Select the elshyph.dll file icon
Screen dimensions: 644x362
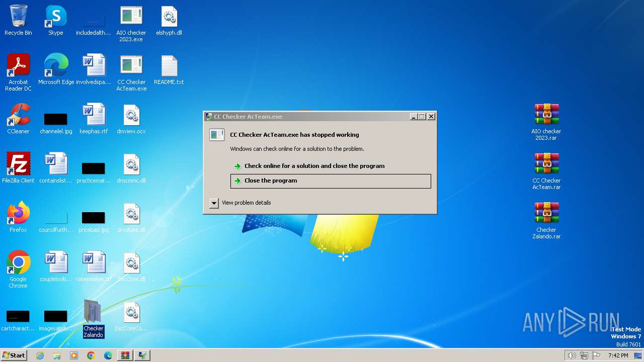(x=169, y=20)
